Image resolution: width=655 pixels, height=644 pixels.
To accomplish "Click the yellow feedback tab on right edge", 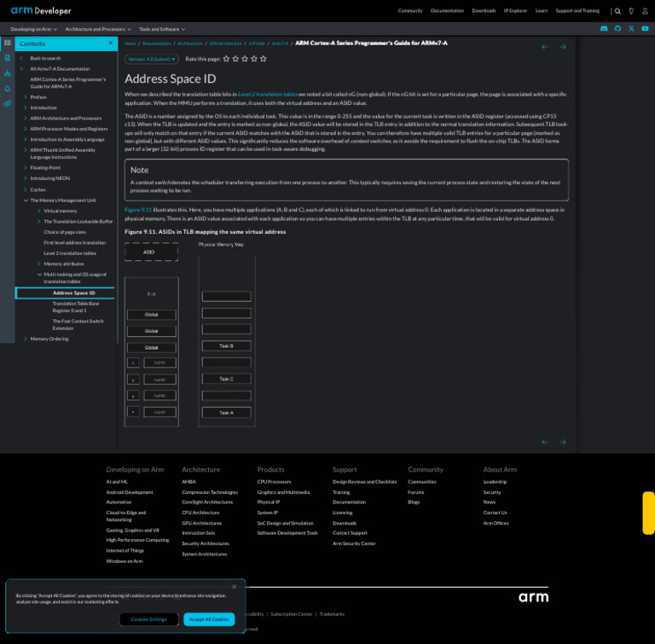I will (649, 513).
